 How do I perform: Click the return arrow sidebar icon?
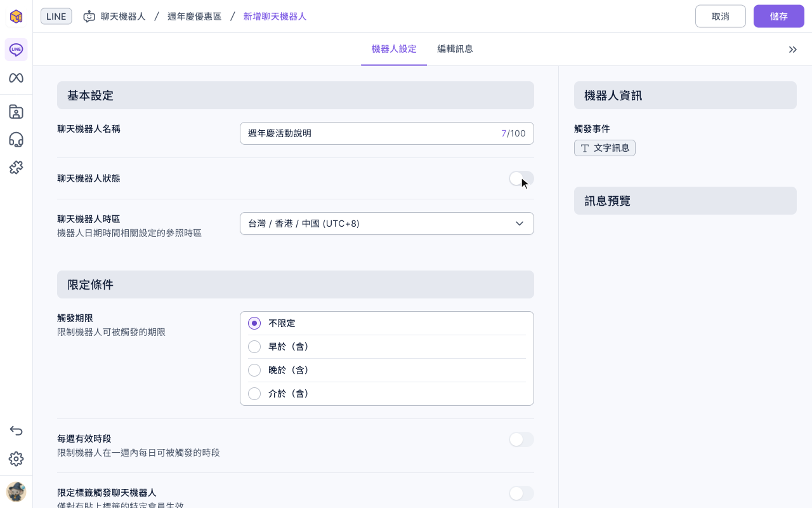click(16, 431)
